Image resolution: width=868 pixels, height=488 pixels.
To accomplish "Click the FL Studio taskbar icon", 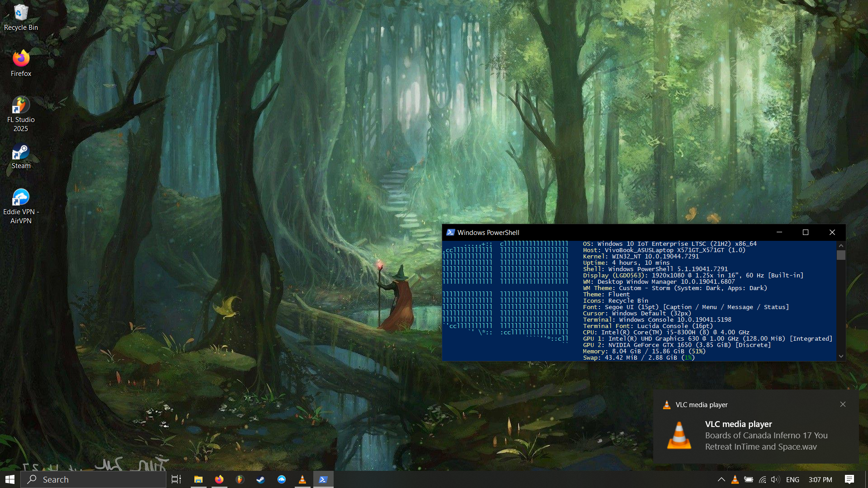I will click(240, 479).
